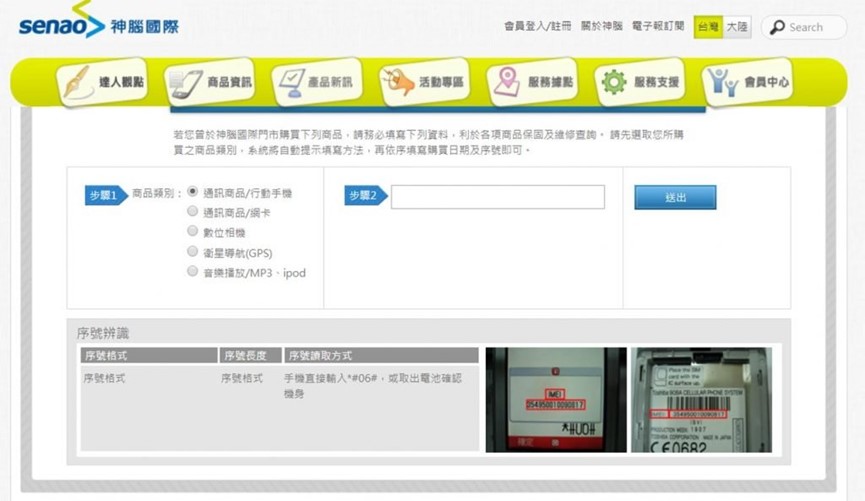Switch region to 大陸

pyautogui.click(x=737, y=26)
